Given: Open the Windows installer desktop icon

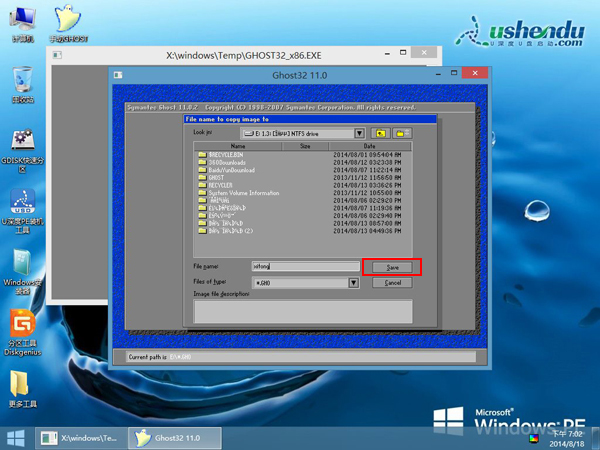Looking at the screenshot, I should pos(23,272).
